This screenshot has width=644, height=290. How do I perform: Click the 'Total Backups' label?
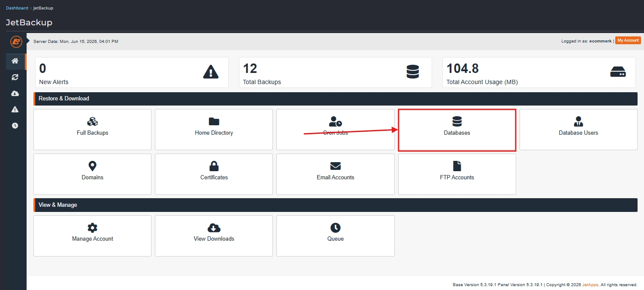(x=262, y=82)
